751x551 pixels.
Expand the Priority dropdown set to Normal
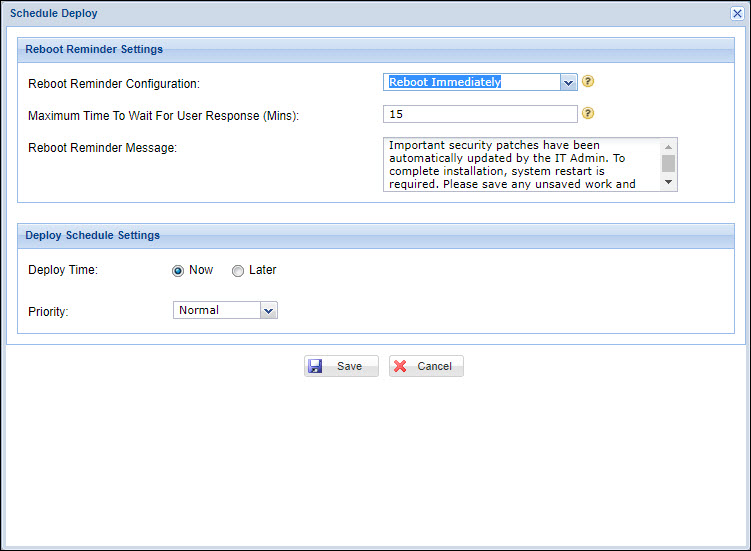267,311
